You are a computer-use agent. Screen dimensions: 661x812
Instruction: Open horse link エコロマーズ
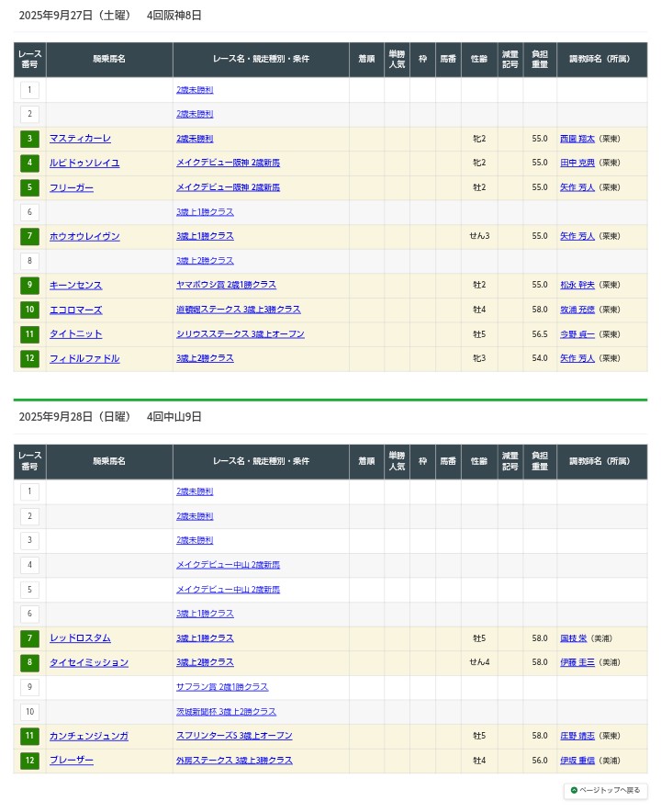[x=75, y=310]
